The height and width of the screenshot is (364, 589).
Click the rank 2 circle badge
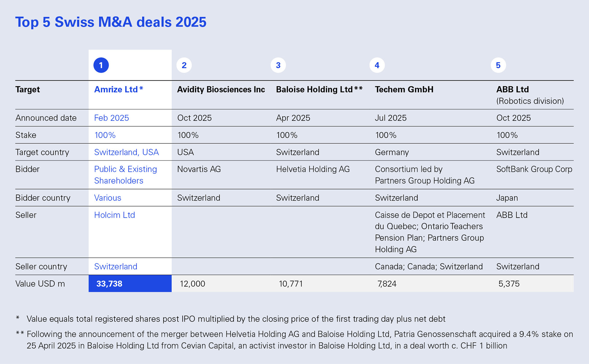pos(184,65)
